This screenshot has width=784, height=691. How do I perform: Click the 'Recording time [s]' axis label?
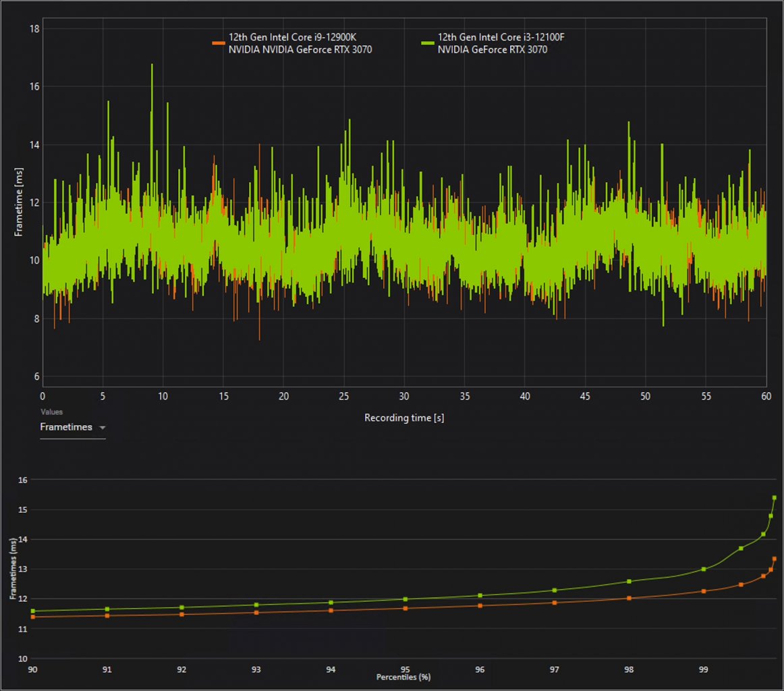(404, 418)
